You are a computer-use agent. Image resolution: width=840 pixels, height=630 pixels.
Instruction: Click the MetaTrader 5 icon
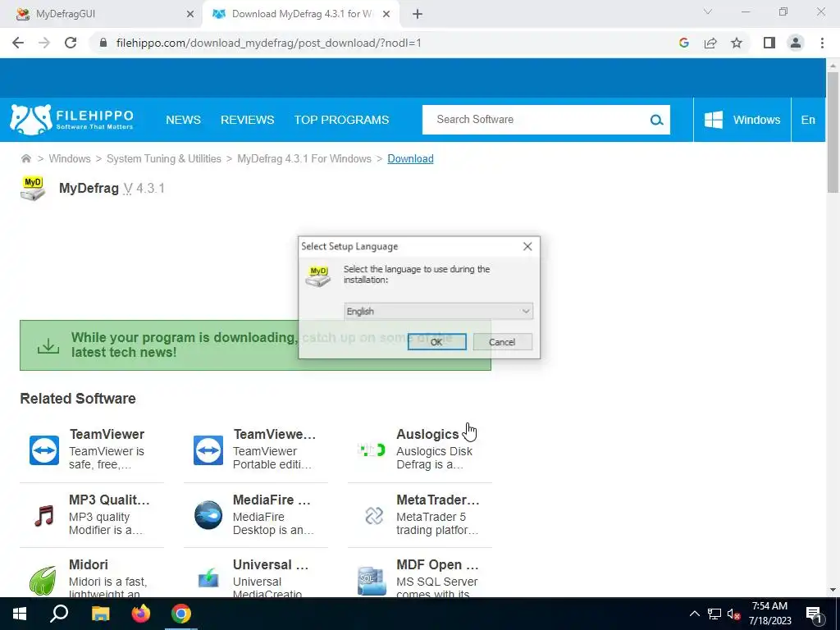point(374,515)
